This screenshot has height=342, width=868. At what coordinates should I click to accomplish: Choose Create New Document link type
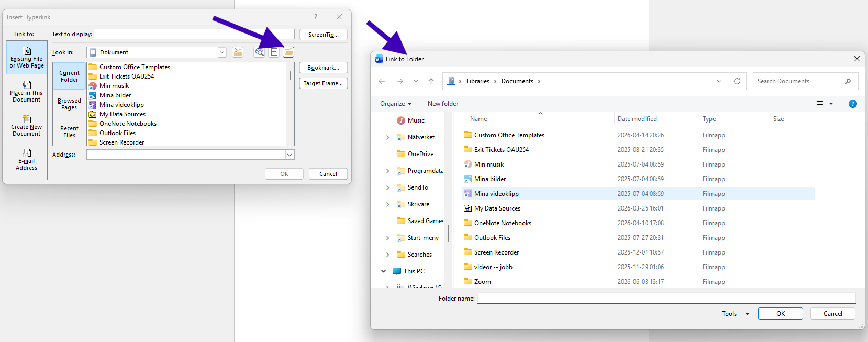(27, 126)
